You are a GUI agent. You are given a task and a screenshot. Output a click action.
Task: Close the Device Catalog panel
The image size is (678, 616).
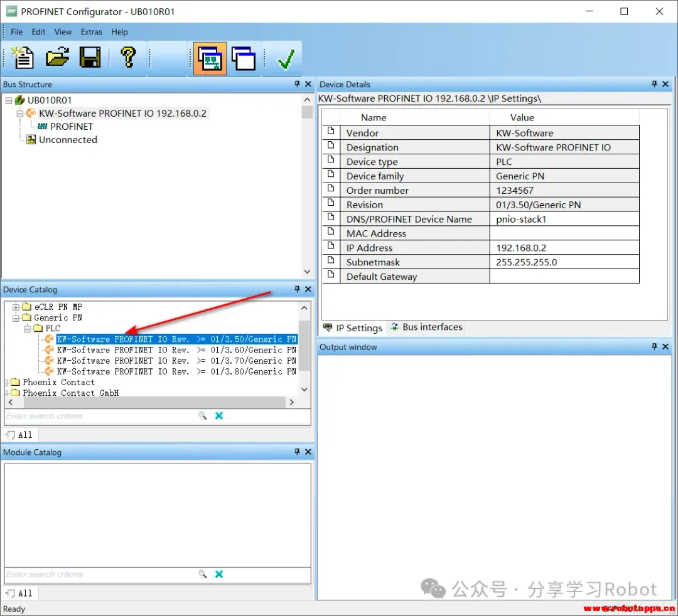pos(308,289)
